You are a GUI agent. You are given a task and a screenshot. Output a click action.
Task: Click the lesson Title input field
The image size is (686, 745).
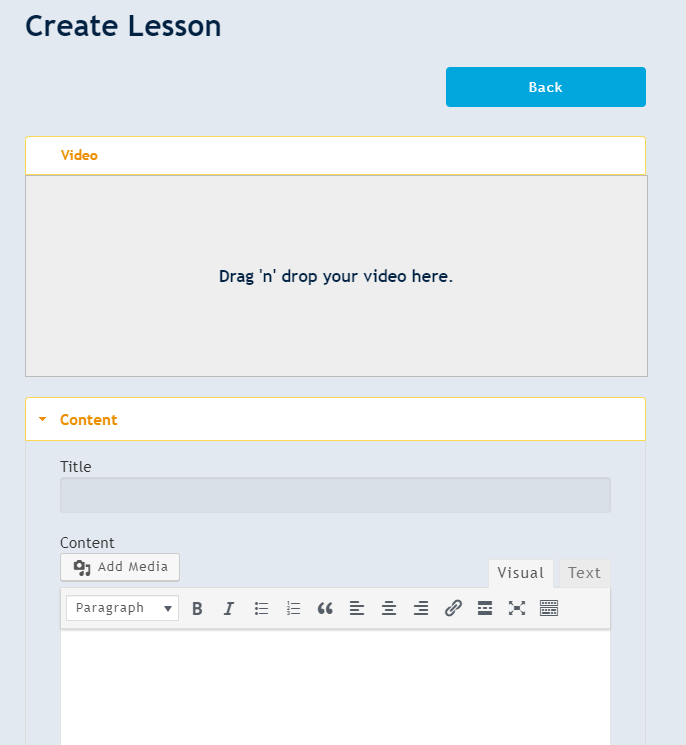[x=335, y=495]
